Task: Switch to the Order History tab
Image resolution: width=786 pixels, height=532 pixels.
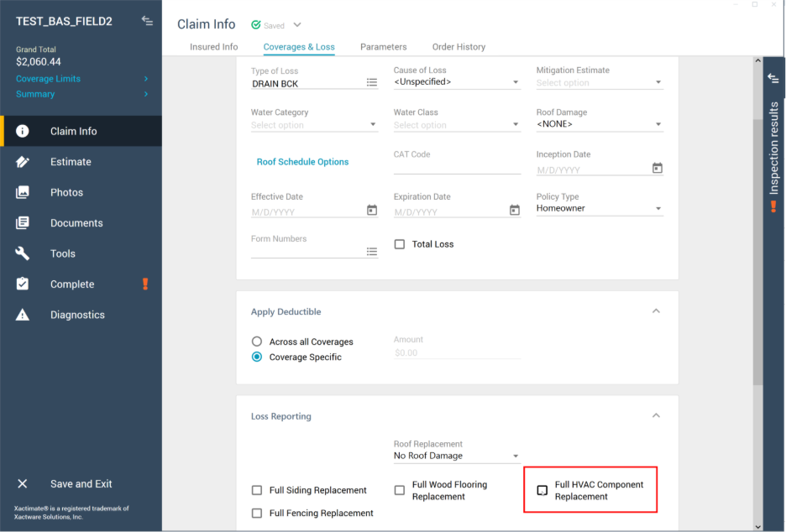Action: pos(458,47)
